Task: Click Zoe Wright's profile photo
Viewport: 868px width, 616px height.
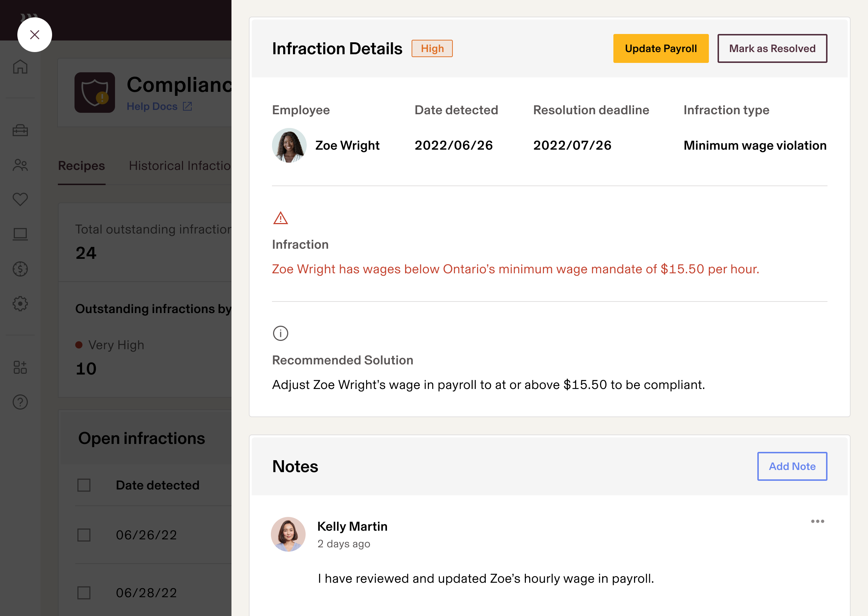Action: (289, 145)
